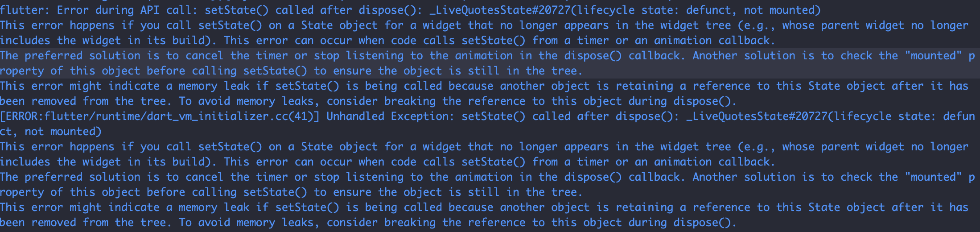This screenshot has height=232, width=980.
Task: Click the "[ERROR:flutter/runtime/dart_vm_initializer.cc(41)]" tag
Action: point(160,116)
